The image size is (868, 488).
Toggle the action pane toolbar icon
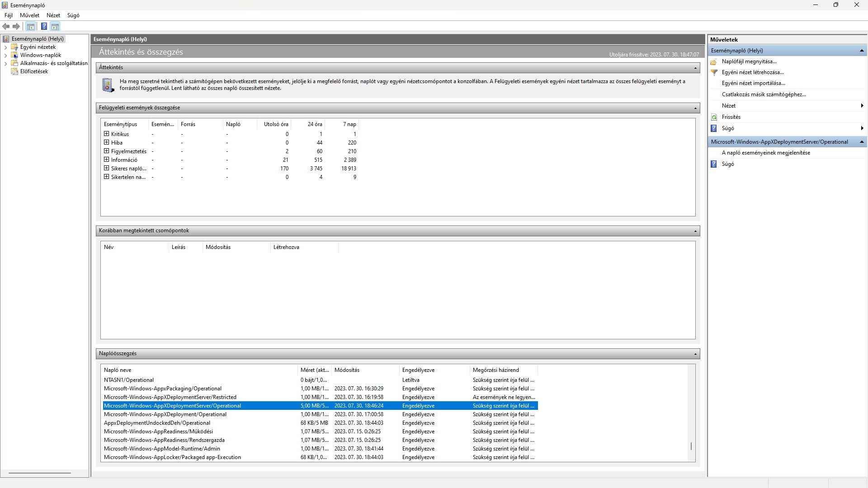[55, 26]
